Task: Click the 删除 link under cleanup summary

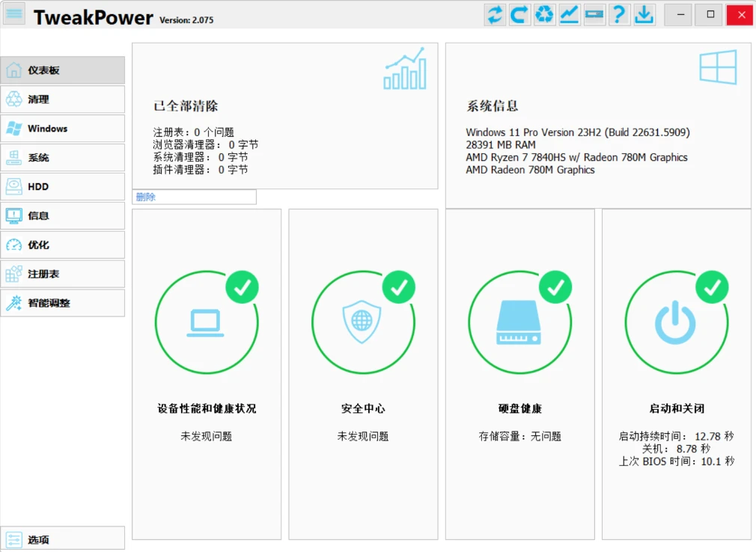Action: pyautogui.click(x=147, y=197)
